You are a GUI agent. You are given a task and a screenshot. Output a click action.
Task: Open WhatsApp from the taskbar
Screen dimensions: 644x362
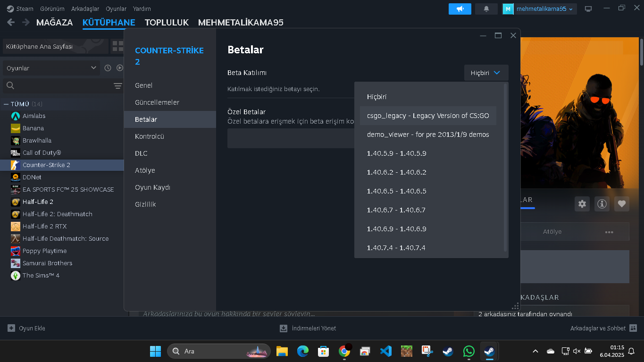469,351
